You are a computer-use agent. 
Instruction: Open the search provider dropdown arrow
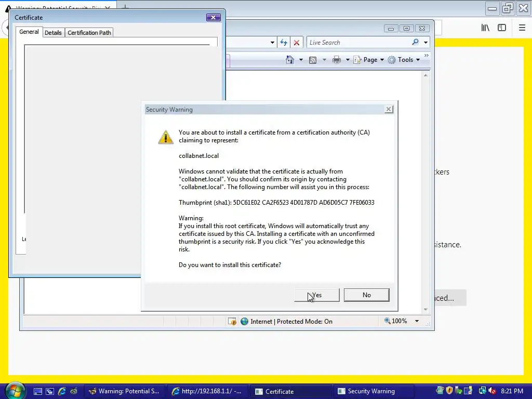point(425,43)
